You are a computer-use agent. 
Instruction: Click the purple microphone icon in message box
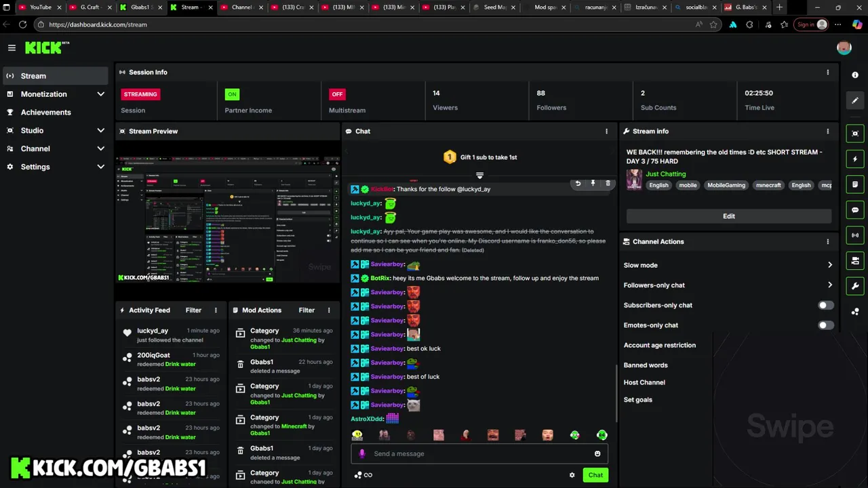coord(362,453)
